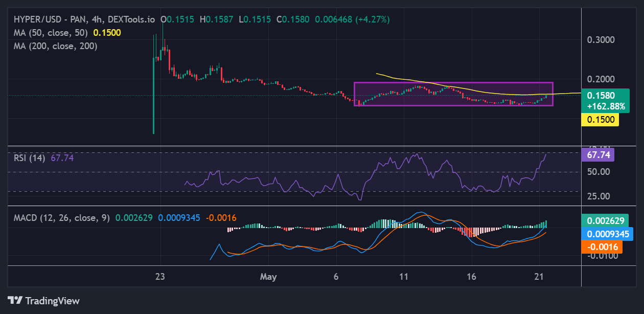Click the 21 date on time axis

(540, 277)
